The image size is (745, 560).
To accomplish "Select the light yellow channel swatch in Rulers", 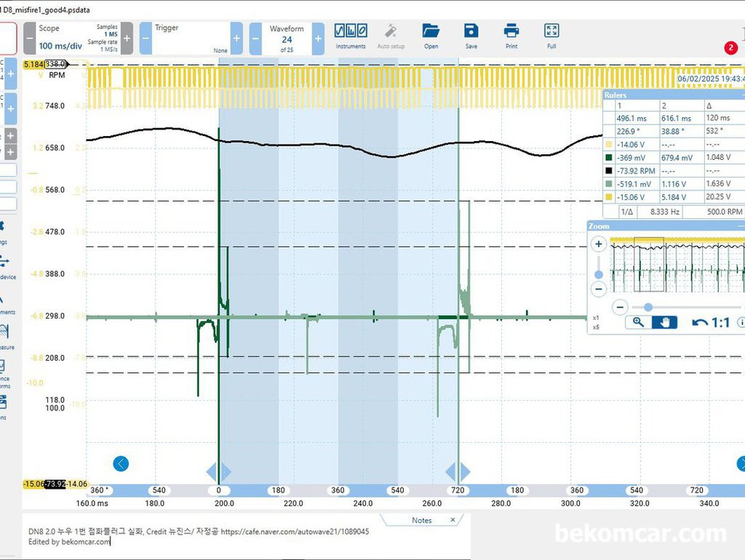I will (x=609, y=144).
